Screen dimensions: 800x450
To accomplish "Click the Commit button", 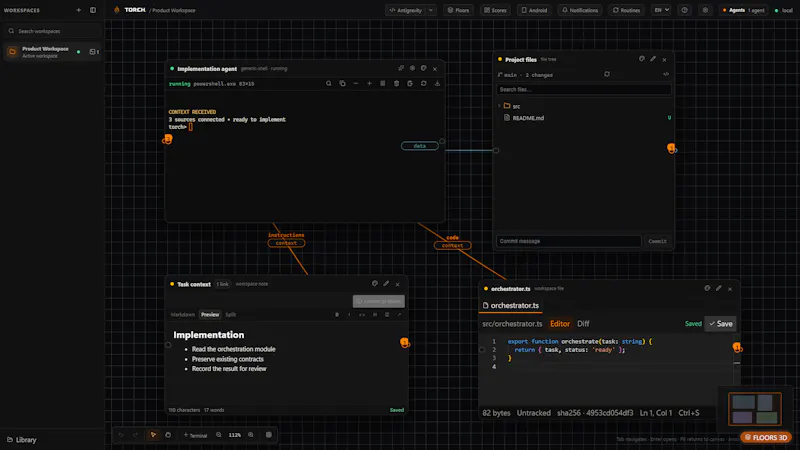I will point(657,241).
